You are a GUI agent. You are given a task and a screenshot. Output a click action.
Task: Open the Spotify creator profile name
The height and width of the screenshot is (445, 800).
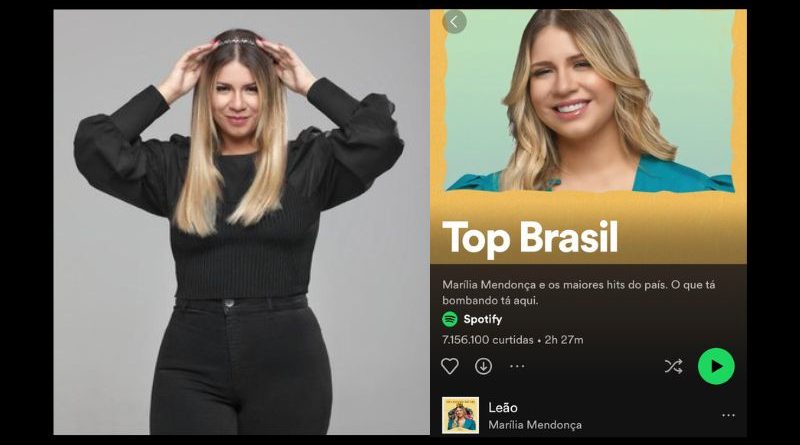click(483, 319)
